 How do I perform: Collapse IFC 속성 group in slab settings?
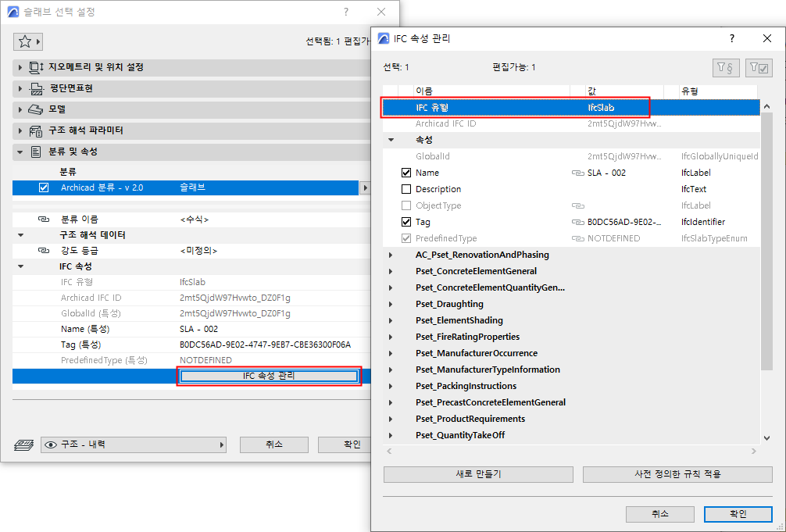point(20,266)
